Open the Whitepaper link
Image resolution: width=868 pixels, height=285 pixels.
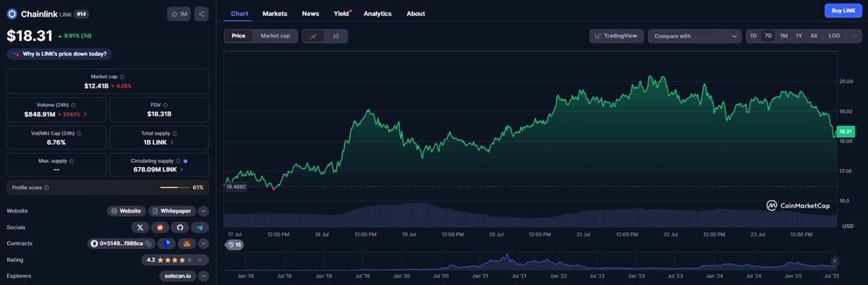173,211
